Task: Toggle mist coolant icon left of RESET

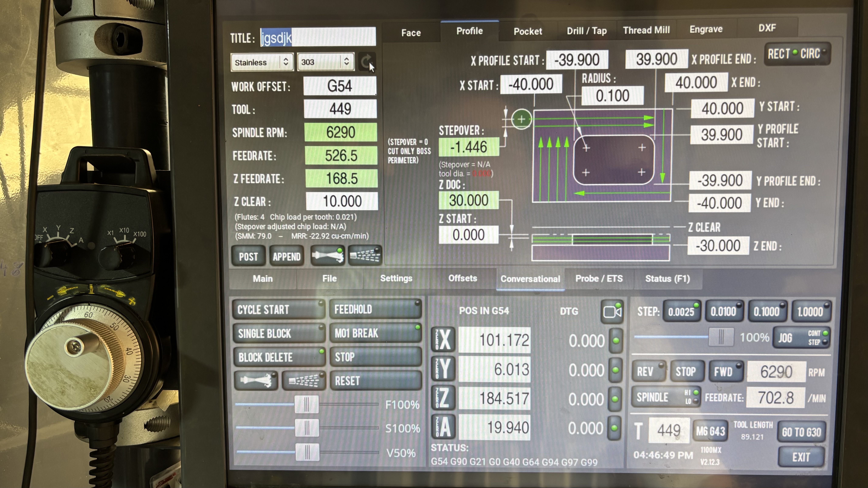Action: (x=304, y=381)
